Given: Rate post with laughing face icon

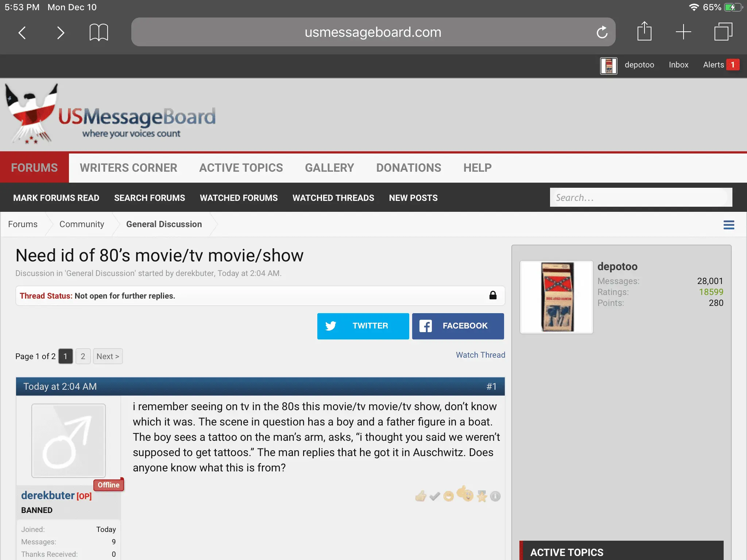Looking at the screenshot, I should point(449,496).
